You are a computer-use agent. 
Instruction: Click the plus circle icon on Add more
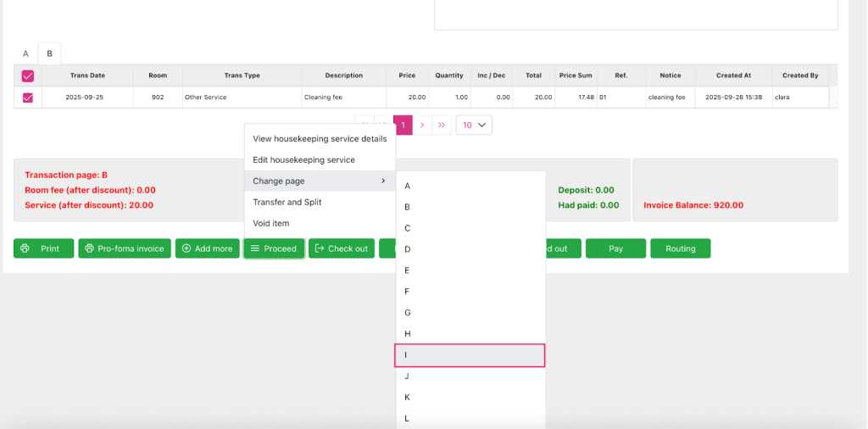186,248
